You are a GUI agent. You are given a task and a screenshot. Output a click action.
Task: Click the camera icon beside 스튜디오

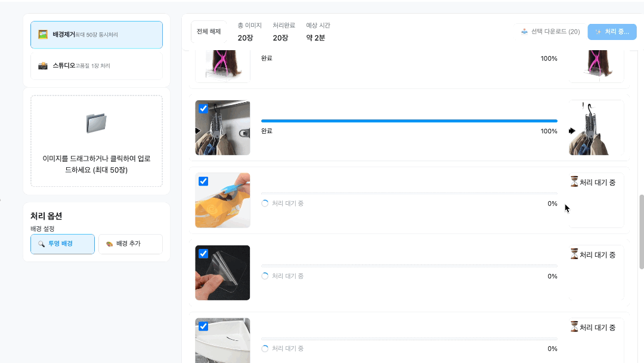point(43,66)
